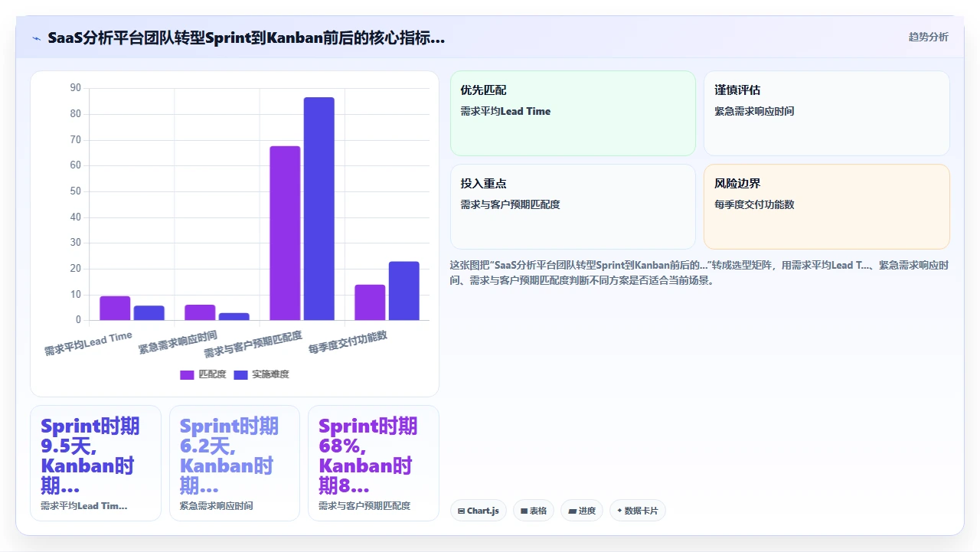Click the Chart.js tag chip
This screenshot has height=552, width=980.
pos(479,511)
